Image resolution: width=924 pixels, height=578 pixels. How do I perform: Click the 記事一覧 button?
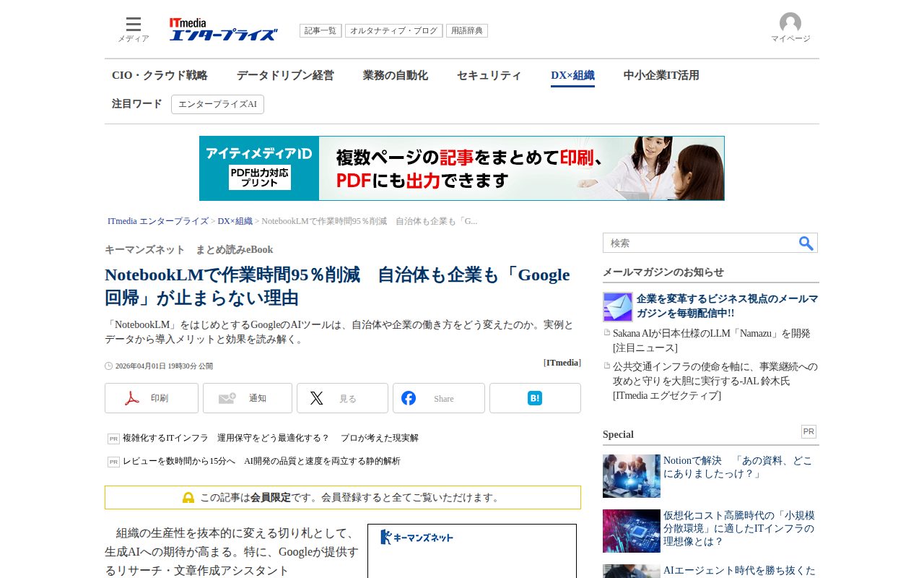click(x=321, y=31)
